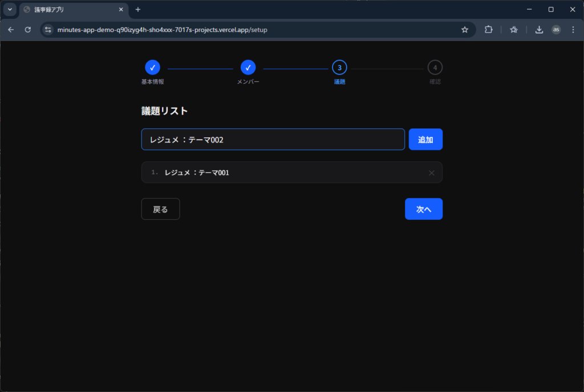Open the profile avatar menu
The width and height of the screenshot is (584, 392).
coord(556,30)
